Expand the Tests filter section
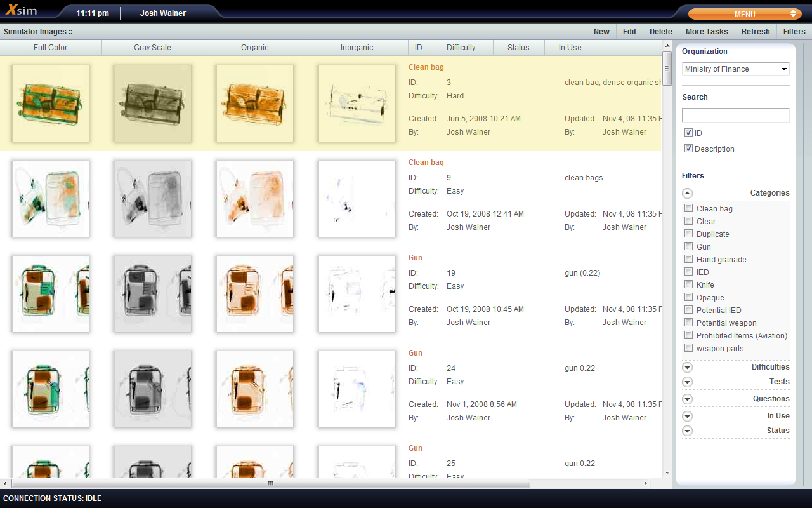The width and height of the screenshot is (812, 508). (x=688, y=382)
